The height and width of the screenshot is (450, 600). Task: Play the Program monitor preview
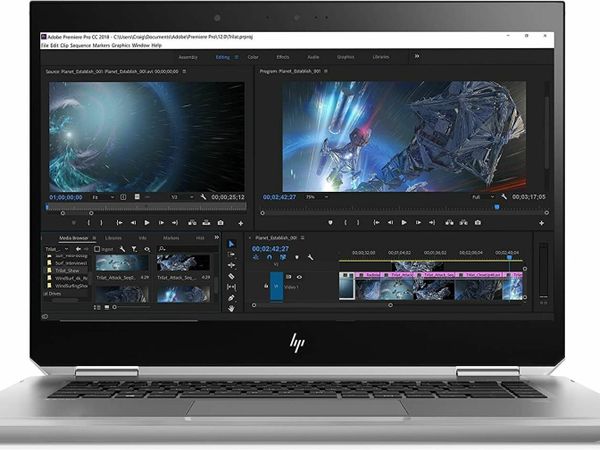coord(403,222)
